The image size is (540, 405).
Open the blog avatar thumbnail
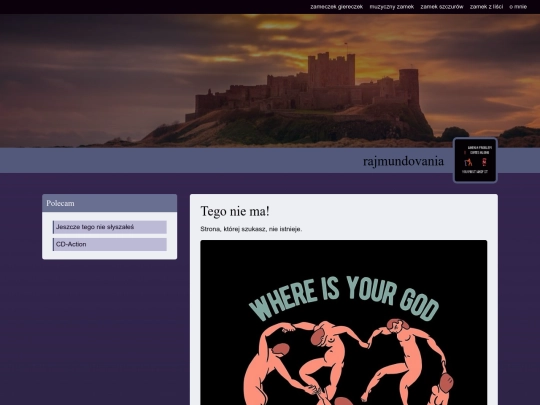pos(475,160)
